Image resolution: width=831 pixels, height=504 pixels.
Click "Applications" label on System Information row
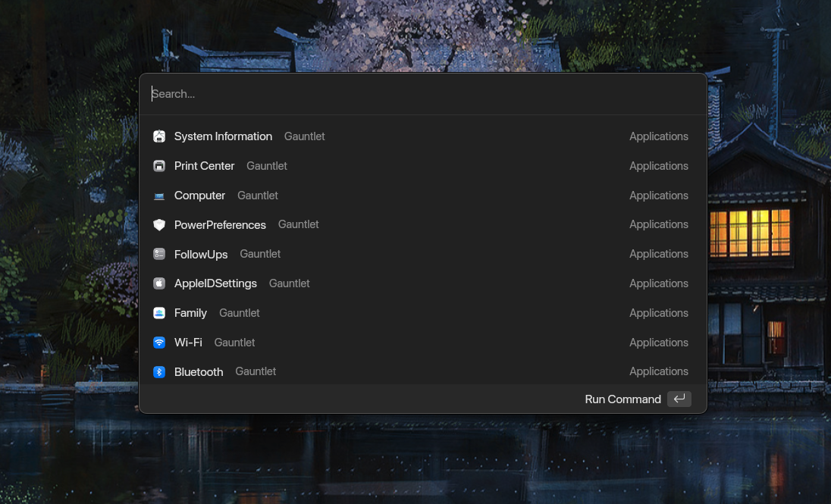click(659, 136)
